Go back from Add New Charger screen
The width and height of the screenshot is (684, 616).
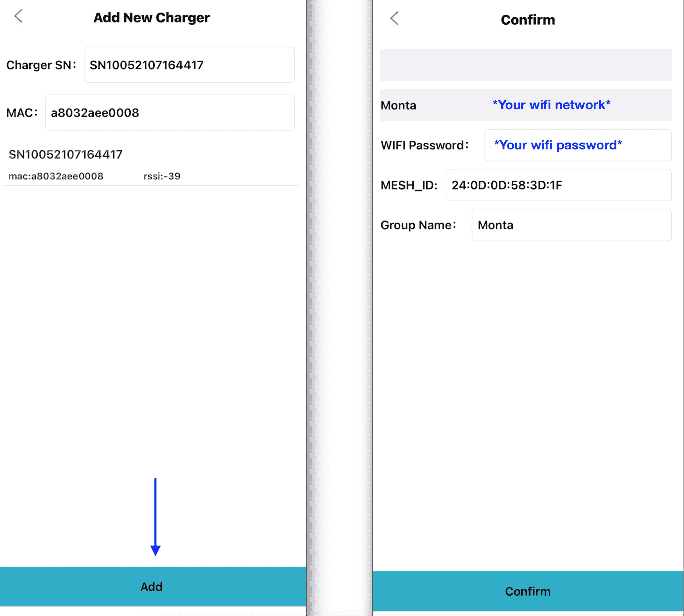pyautogui.click(x=18, y=16)
